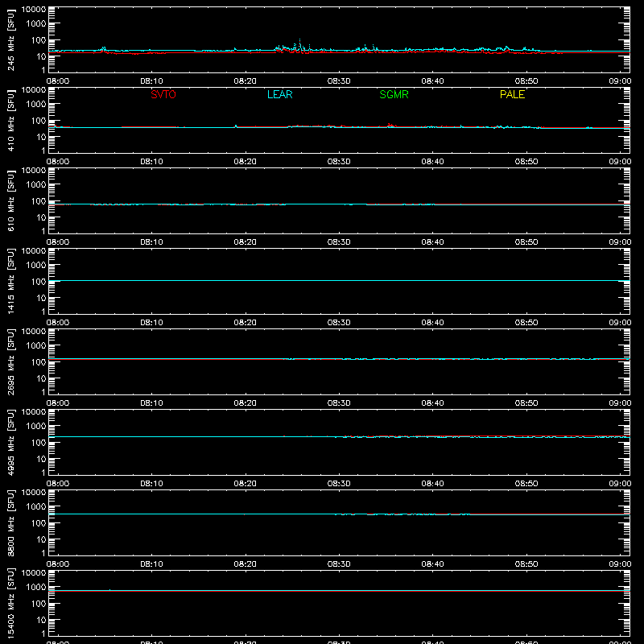Click the 100 y-axis label of 1415 MHz plot
Screen dimensions: 644x644
39,282
